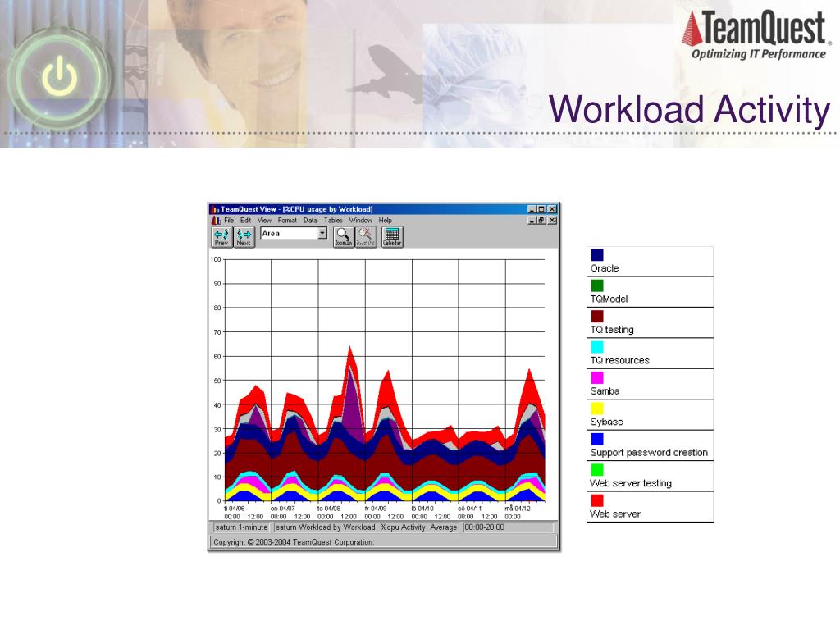The height and width of the screenshot is (630, 840).
Task: Click the Workload Activity slide title
Action: tap(689, 110)
